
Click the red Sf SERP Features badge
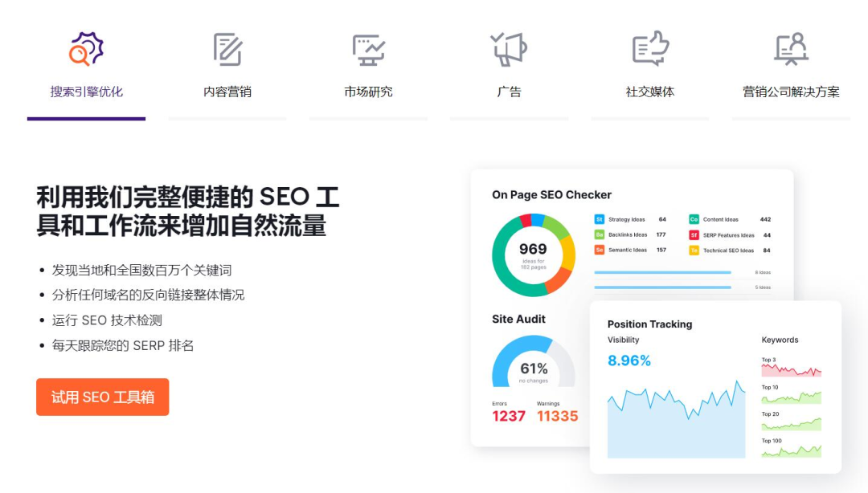[x=694, y=234]
